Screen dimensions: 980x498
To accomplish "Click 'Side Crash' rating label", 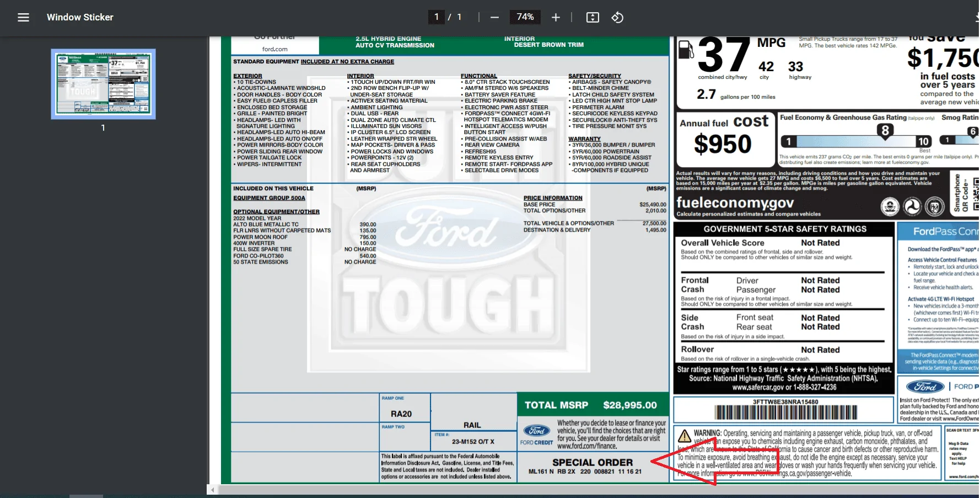I will pyautogui.click(x=692, y=322).
